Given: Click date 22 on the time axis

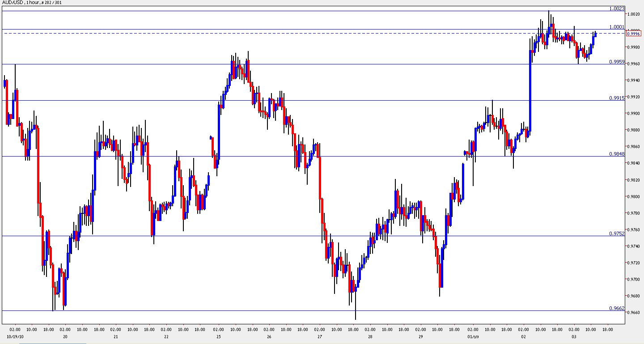Looking at the screenshot, I should (x=166, y=337).
